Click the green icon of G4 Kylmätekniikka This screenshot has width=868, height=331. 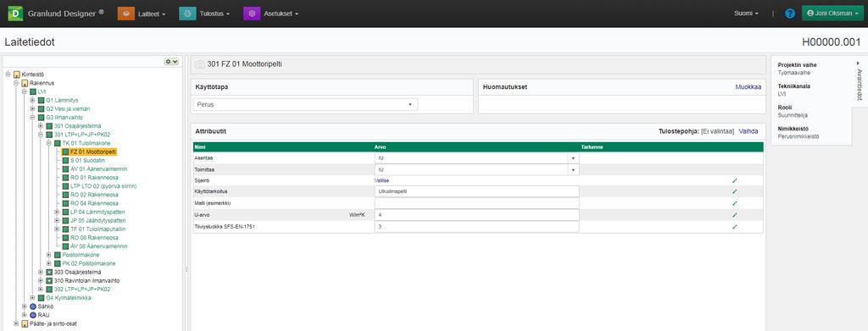41,298
